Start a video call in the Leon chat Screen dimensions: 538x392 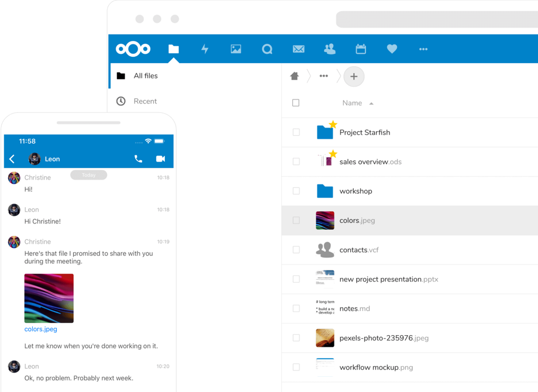point(161,159)
